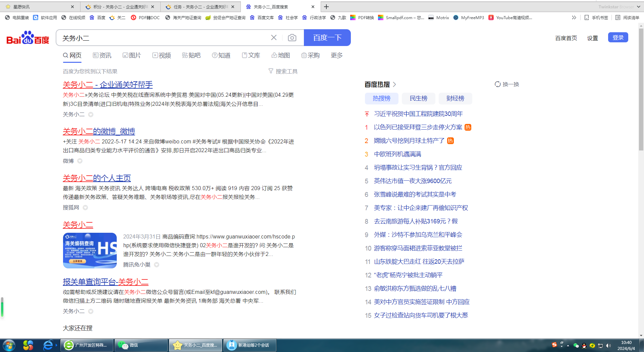Select the 地图 search category
Screen dimensions: 644x352
(281, 55)
